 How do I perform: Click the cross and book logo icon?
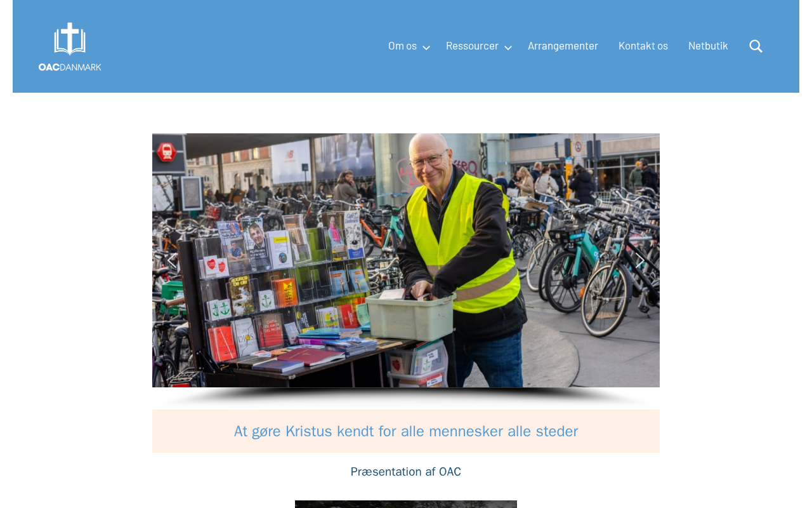tap(70, 39)
